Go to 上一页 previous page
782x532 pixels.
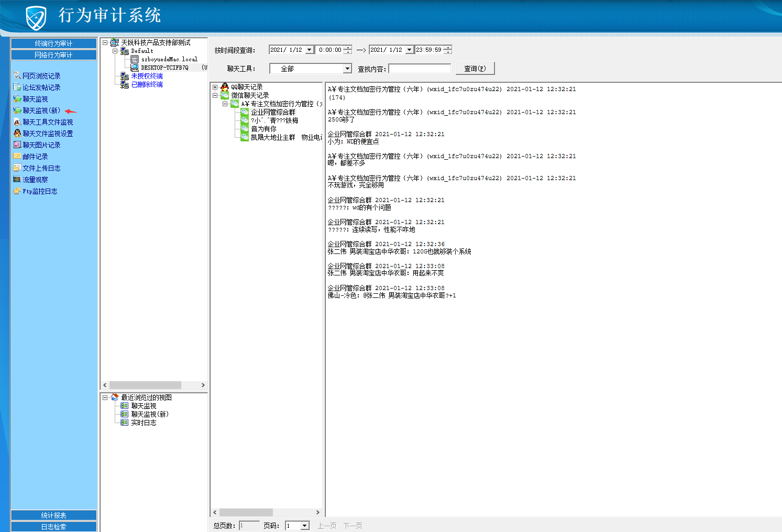click(x=327, y=526)
